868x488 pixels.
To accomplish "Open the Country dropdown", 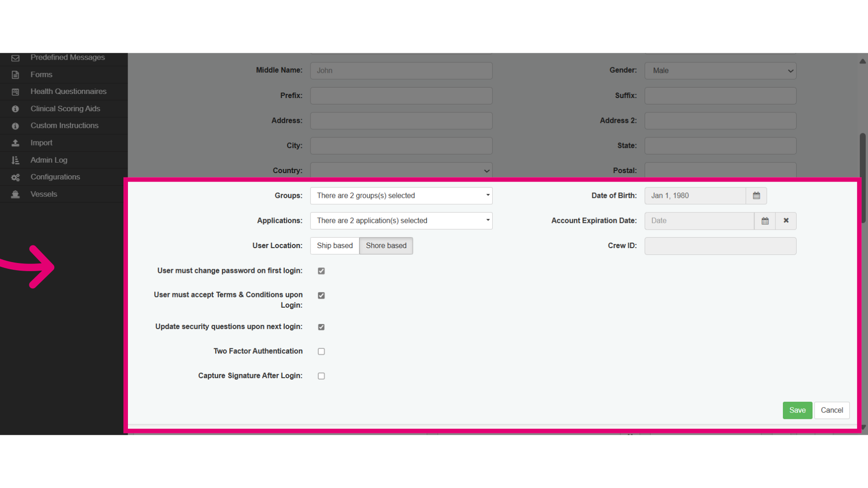I will tap(401, 170).
